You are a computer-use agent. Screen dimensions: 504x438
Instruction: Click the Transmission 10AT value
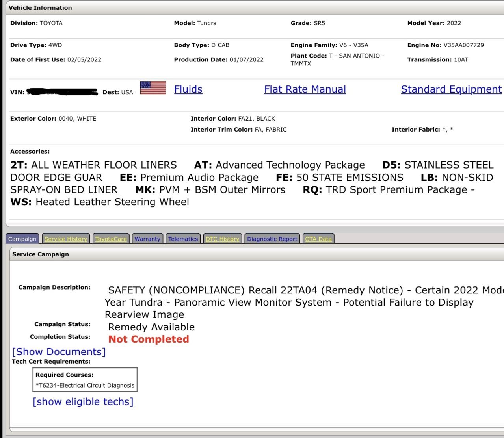[461, 59]
